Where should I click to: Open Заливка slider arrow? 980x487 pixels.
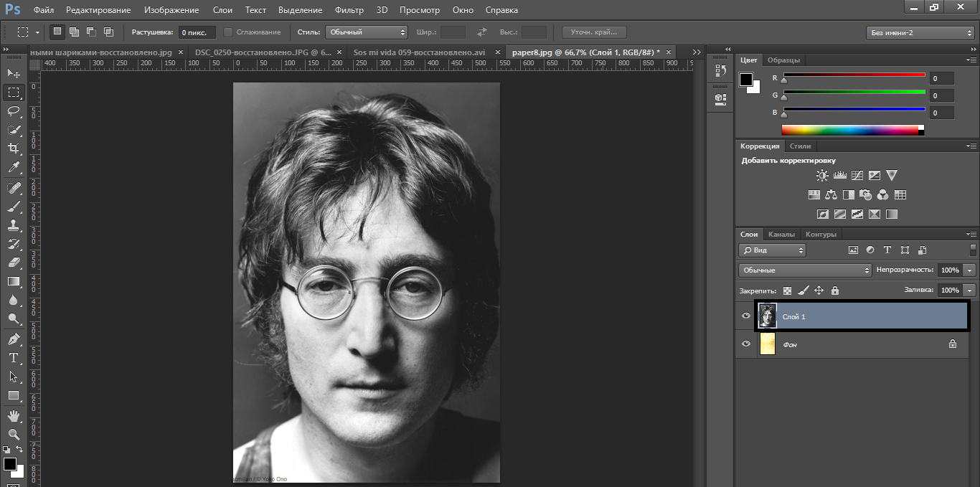970,290
